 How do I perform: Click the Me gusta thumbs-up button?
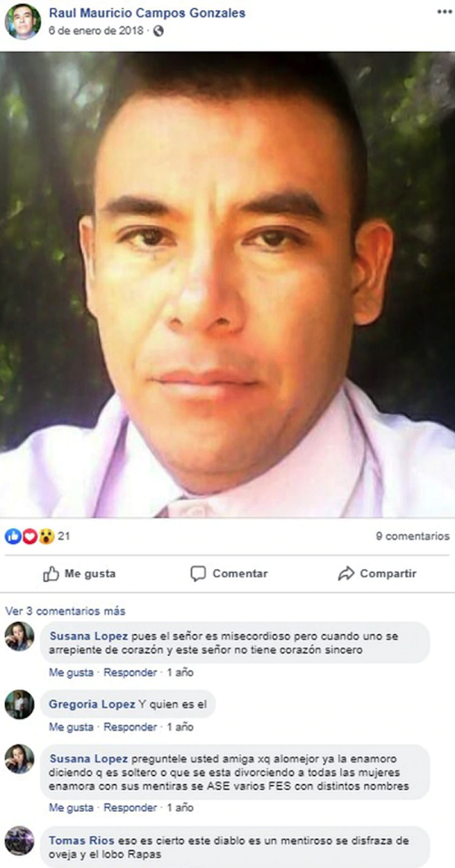click(x=79, y=574)
